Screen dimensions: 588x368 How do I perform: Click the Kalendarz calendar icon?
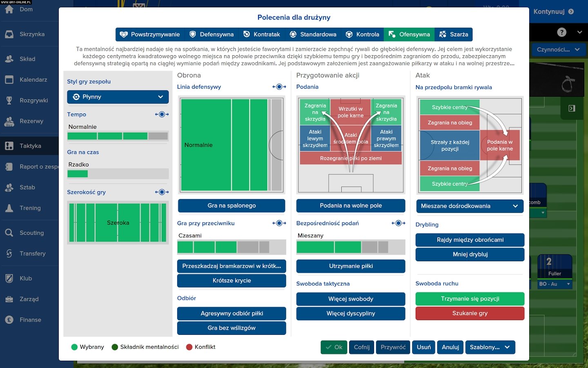point(9,80)
